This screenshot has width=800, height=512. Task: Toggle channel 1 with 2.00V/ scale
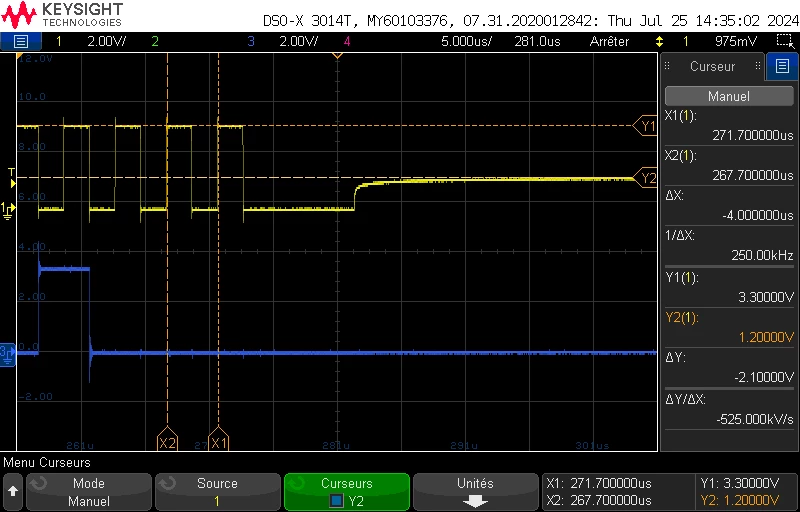[90, 41]
